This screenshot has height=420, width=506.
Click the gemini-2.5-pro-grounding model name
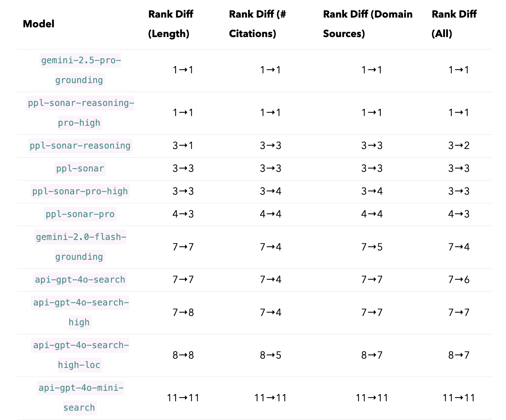pyautogui.click(x=80, y=70)
